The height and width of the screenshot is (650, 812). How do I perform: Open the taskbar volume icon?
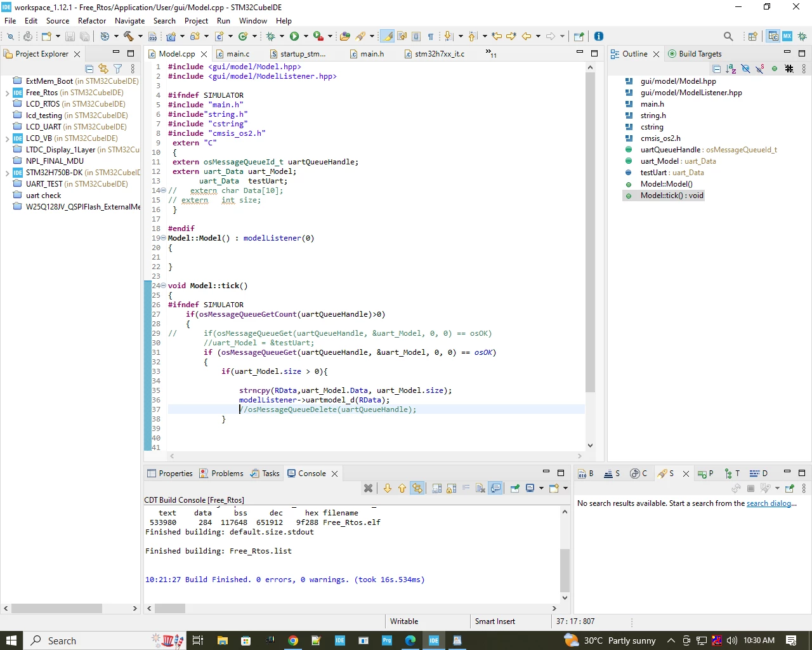(731, 640)
